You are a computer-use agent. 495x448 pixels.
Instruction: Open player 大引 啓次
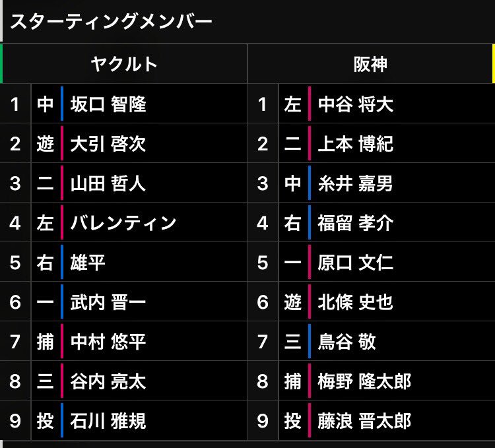pos(108,144)
